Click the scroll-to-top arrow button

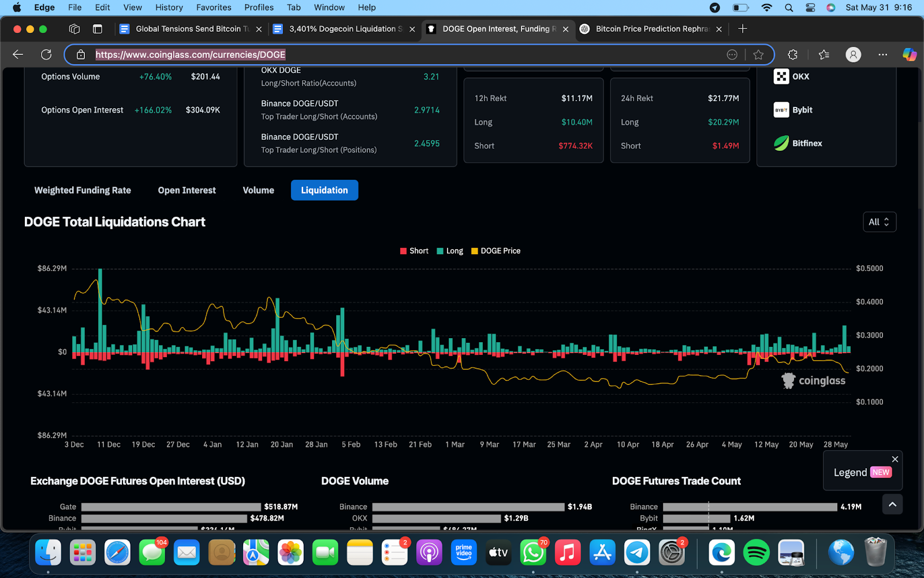click(x=892, y=505)
